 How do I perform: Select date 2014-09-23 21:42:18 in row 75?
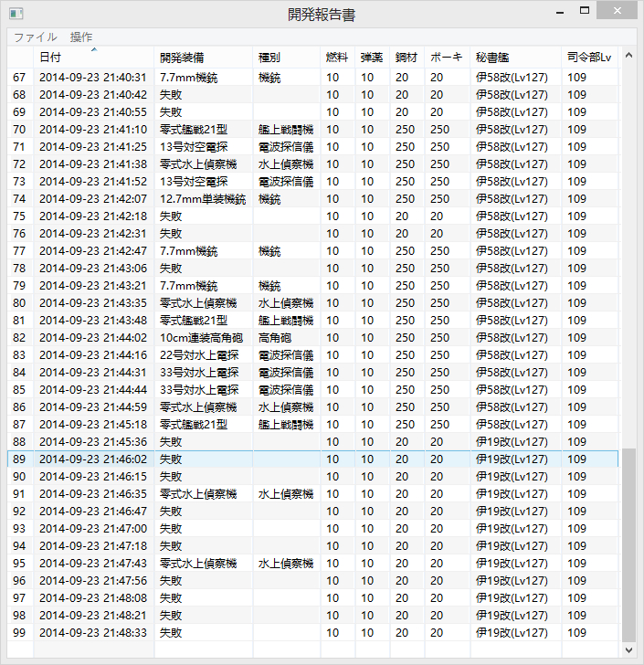pos(93,216)
